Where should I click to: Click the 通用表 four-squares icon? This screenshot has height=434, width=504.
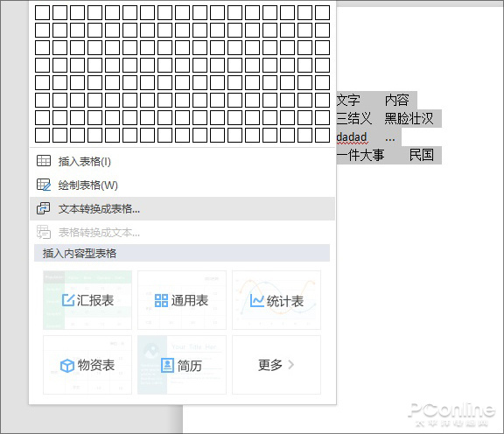point(161,301)
